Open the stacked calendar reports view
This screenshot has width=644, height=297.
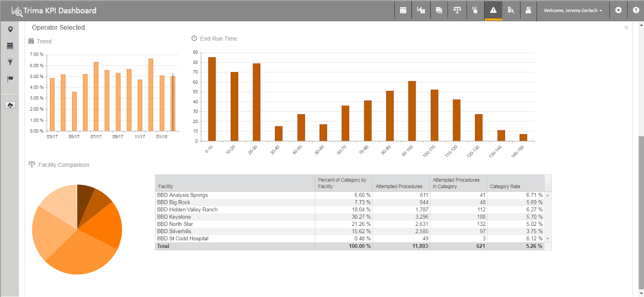click(439, 11)
